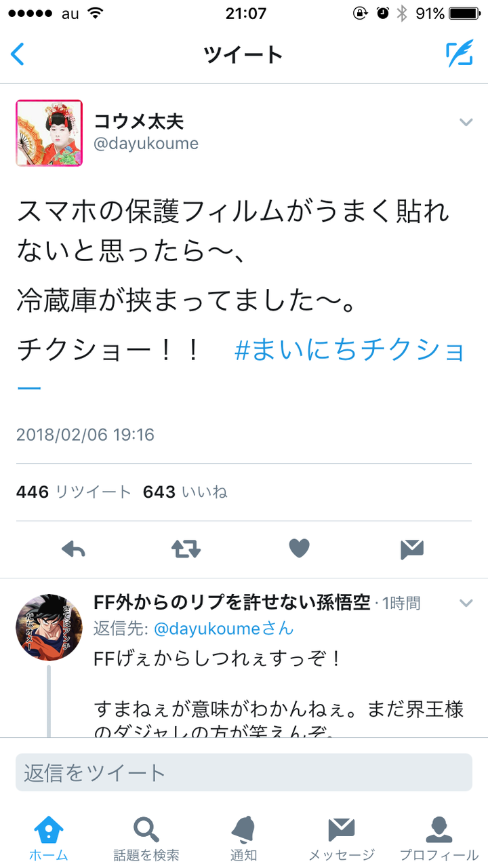The width and height of the screenshot is (488, 868).
Task: Share tweet via direct message envelope icon
Action: 412,549
